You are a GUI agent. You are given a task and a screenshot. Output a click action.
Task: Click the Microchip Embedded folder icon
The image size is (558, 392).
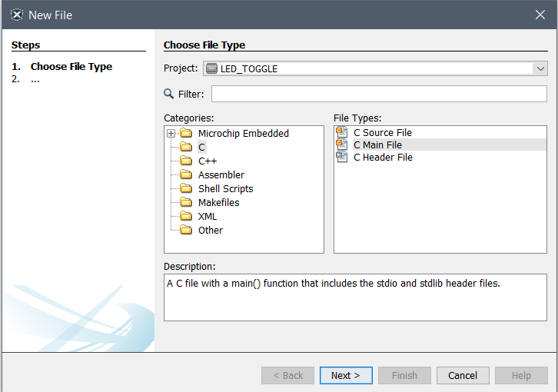[185, 134]
